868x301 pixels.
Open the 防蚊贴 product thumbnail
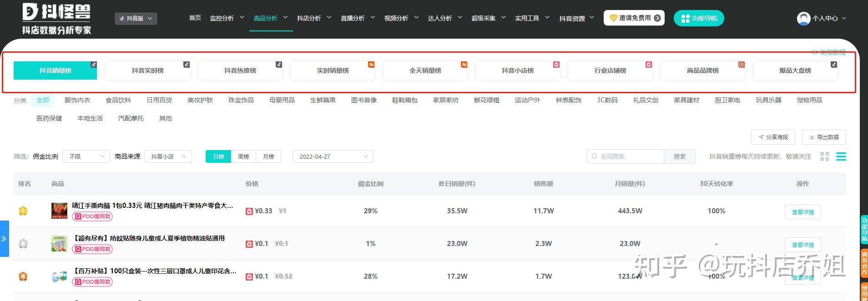point(59,244)
